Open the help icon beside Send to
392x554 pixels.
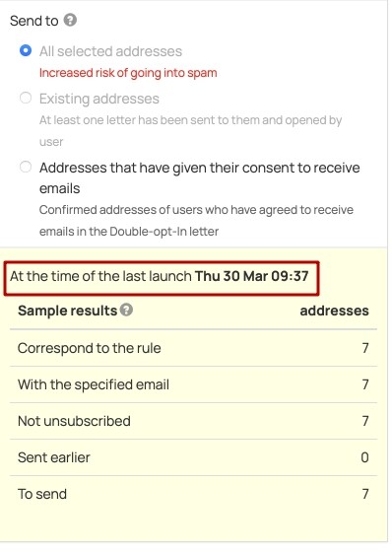click(x=70, y=20)
